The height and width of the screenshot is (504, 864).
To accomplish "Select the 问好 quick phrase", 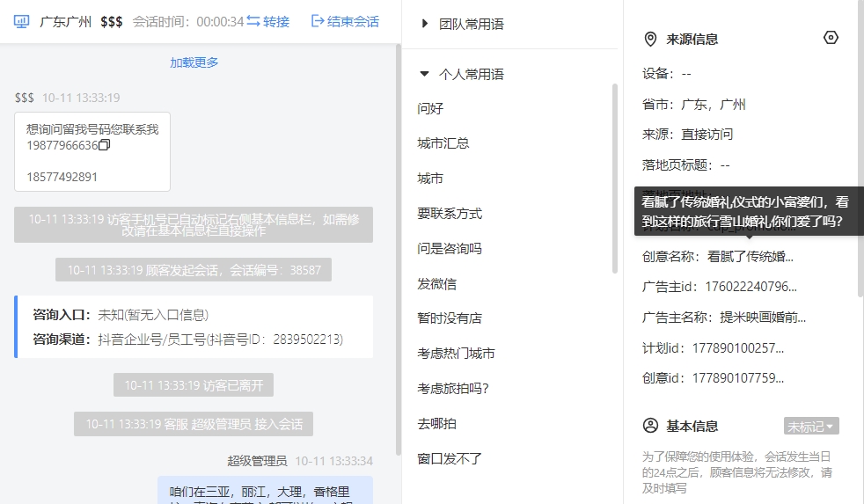I will tap(430, 108).
